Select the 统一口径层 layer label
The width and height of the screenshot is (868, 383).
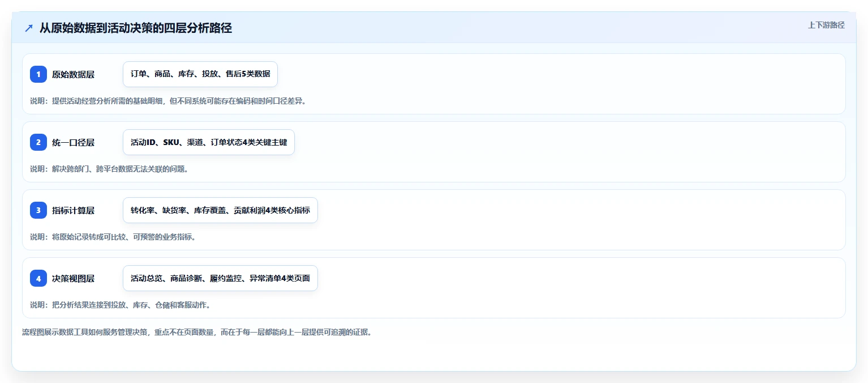73,142
